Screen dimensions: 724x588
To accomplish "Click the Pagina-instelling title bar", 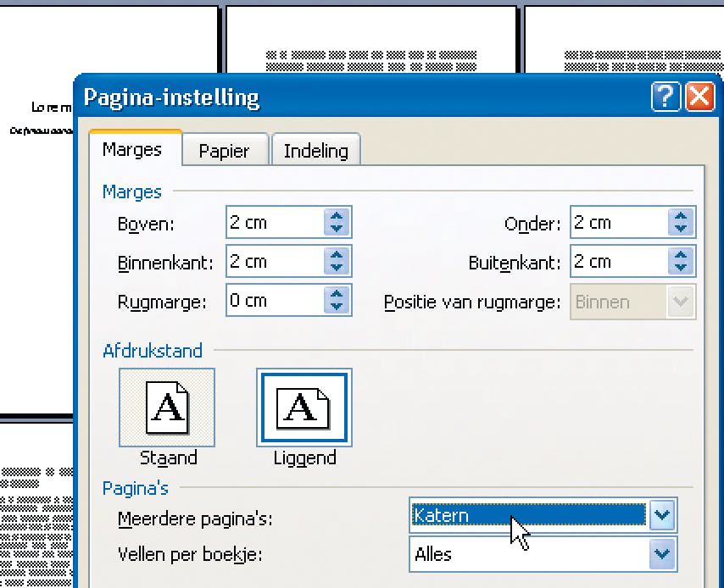I will 356,97.
